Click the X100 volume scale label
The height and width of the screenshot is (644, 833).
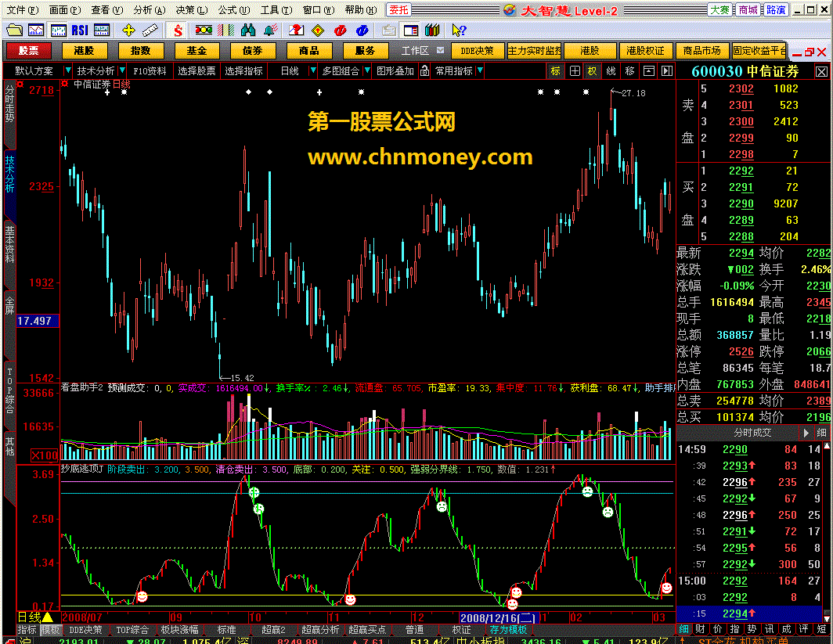(x=45, y=455)
